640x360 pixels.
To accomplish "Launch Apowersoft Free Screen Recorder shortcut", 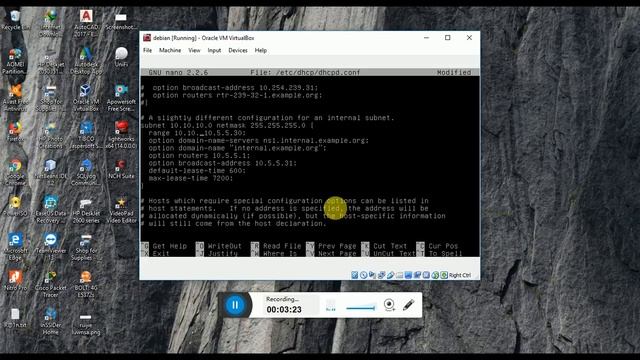I will coord(121,98).
